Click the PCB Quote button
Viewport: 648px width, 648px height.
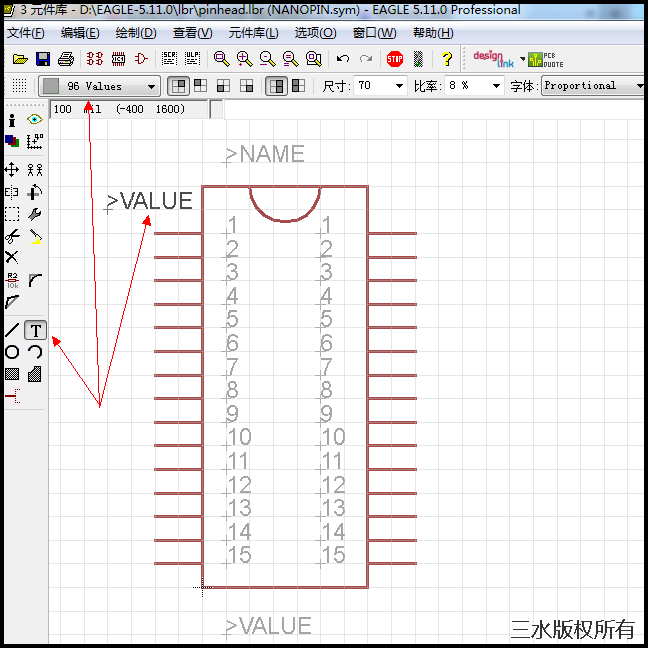[546, 60]
